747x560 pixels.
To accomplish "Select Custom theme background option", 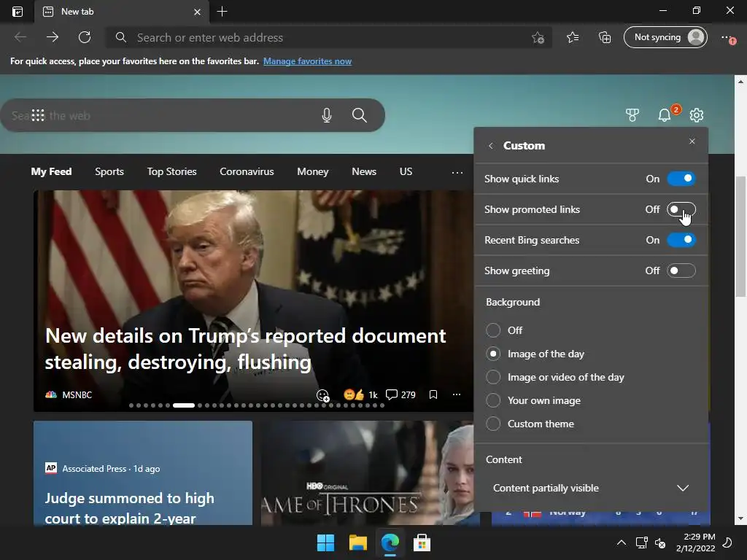I will coord(493,424).
